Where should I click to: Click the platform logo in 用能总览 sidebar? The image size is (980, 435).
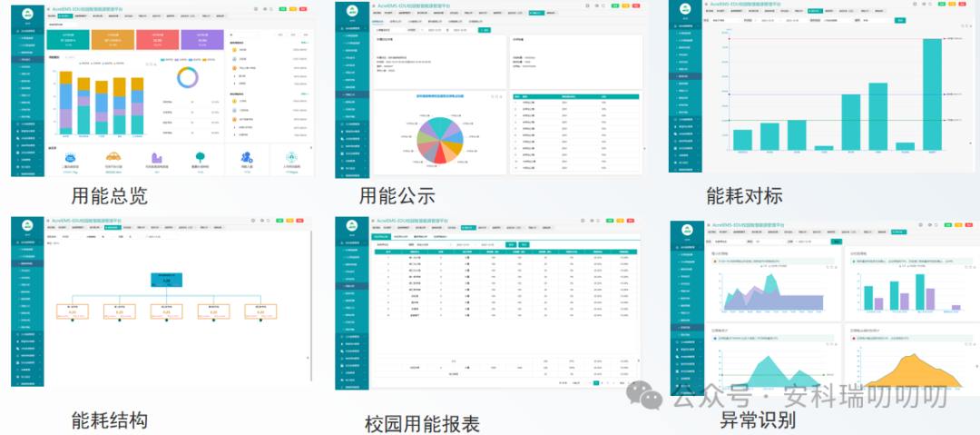click(x=27, y=12)
